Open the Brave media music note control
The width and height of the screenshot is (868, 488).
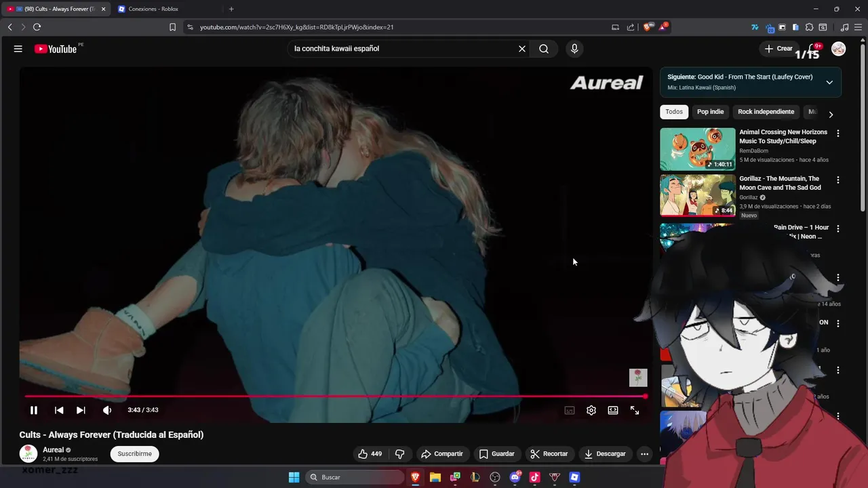(x=844, y=27)
